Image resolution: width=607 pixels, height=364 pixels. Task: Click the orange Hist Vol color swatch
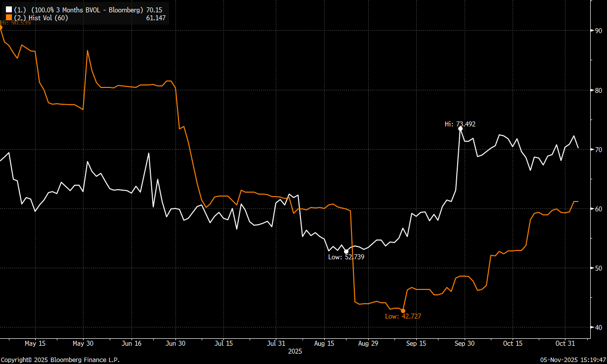(9, 18)
